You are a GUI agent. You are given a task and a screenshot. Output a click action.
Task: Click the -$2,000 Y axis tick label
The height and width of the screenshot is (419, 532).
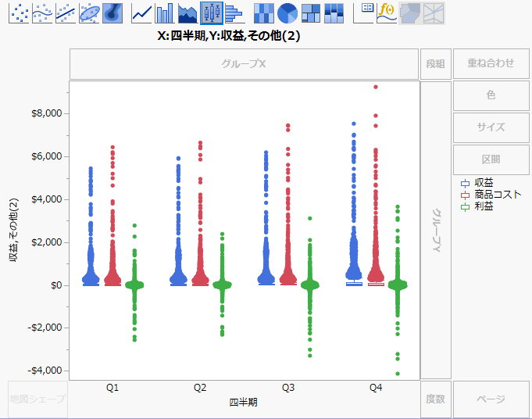click(x=45, y=328)
